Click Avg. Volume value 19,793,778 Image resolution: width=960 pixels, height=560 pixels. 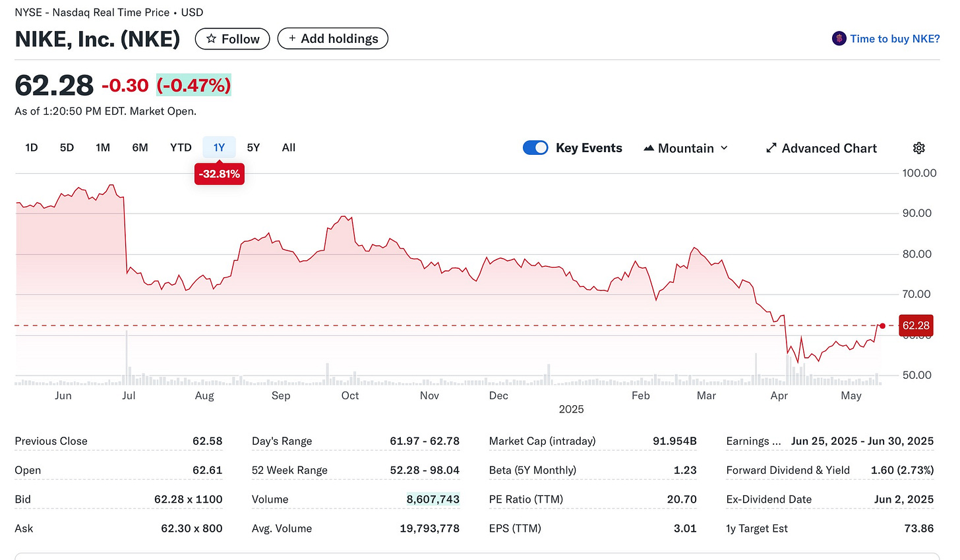click(x=430, y=528)
